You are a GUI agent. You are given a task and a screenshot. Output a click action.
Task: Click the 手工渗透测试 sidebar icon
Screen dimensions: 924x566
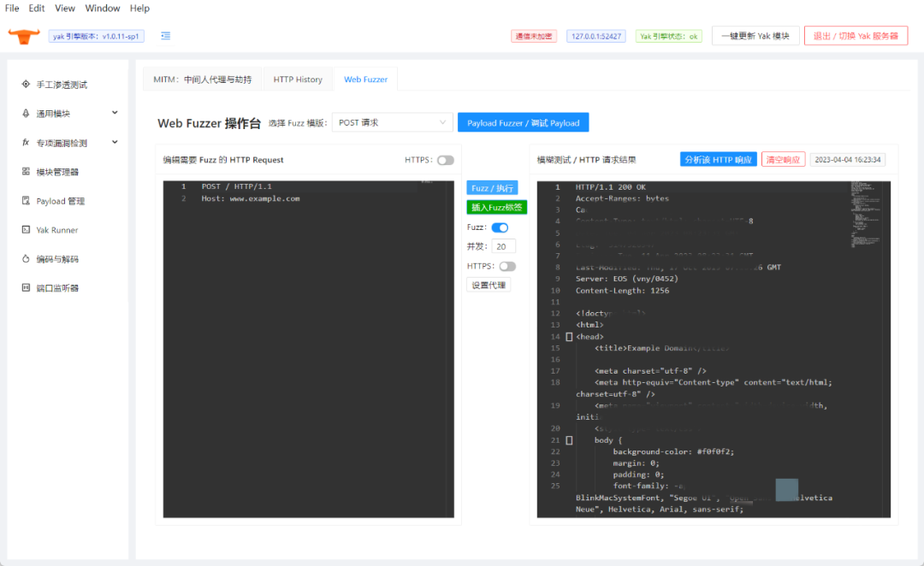click(26, 85)
